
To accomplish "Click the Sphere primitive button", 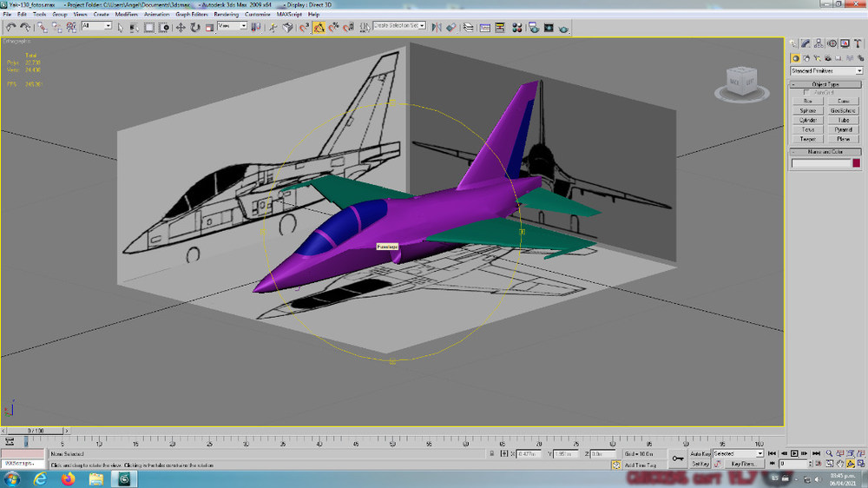I will (x=807, y=111).
